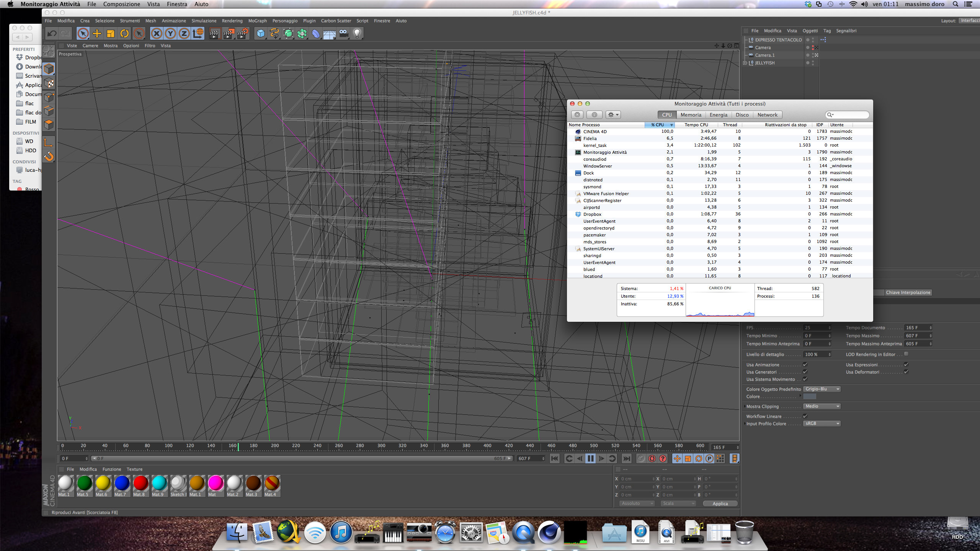This screenshot has width=980, height=551.
Task: Switch to Memoria tab in Activity Monitor
Action: (691, 115)
